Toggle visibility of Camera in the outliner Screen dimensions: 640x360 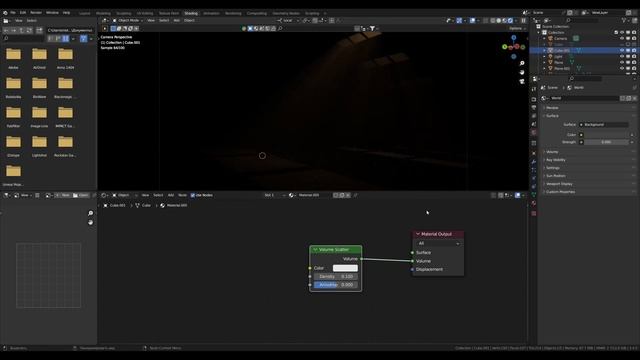click(622, 38)
